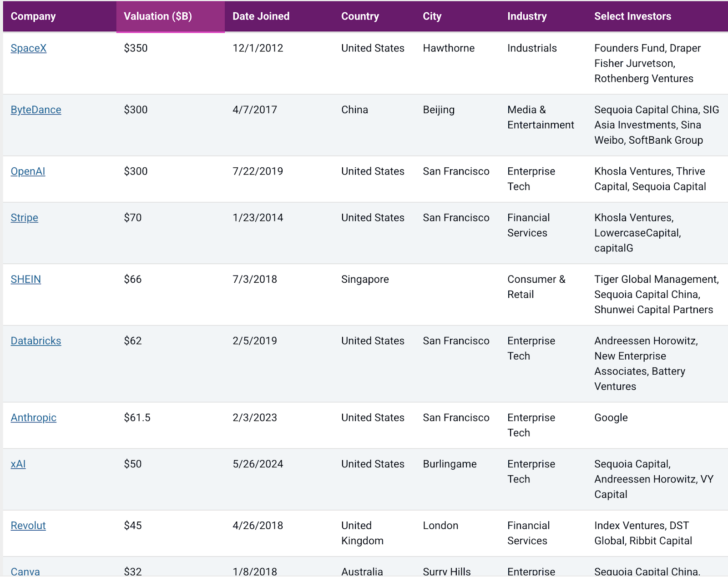
Task: Open the Revolut company link
Action: click(x=28, y=526)
